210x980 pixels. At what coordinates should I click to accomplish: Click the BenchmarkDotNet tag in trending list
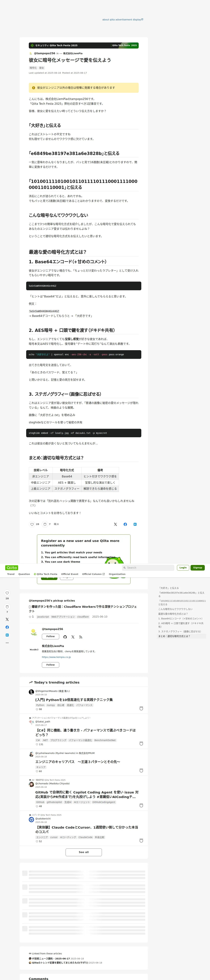(x=105, y=740)
